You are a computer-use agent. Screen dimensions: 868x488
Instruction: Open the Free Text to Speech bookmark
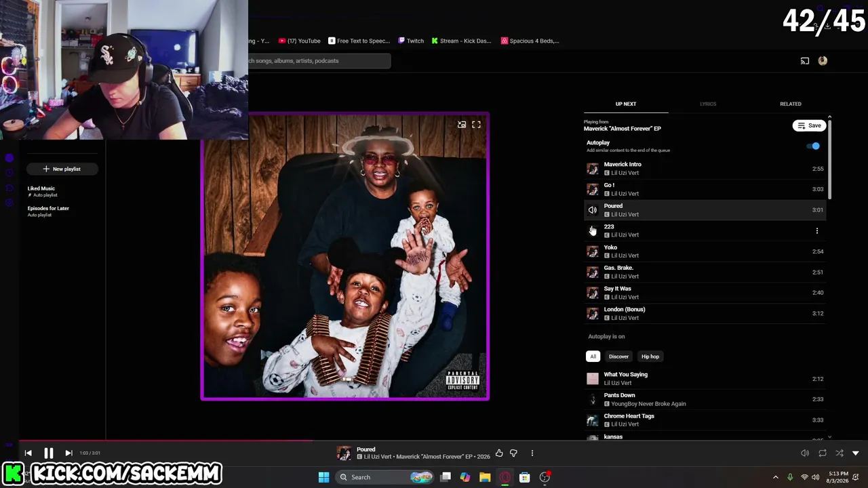pos(359,41)
